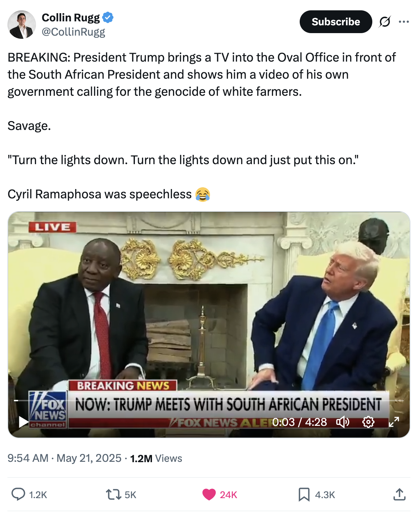Screen dimensions: 420x517
Task: Open video settings gear
Action: click(368, 422)
